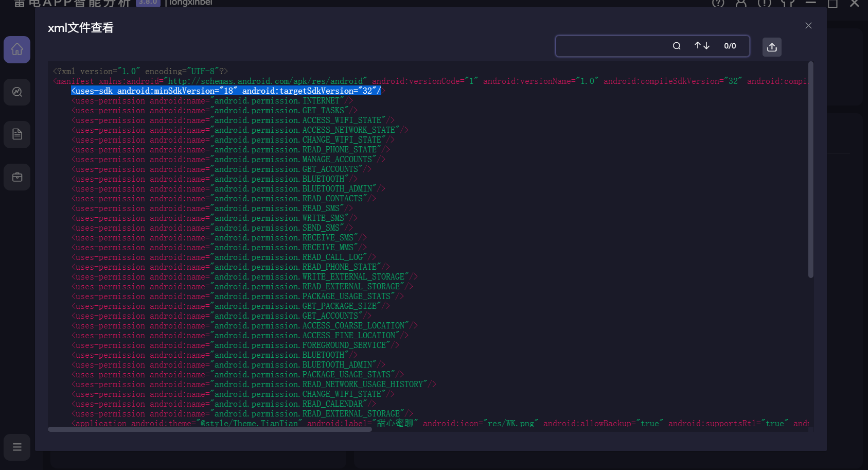Click the application android:theme line
The height and width of the screenshot is (470, 868).
pos(440,423)
